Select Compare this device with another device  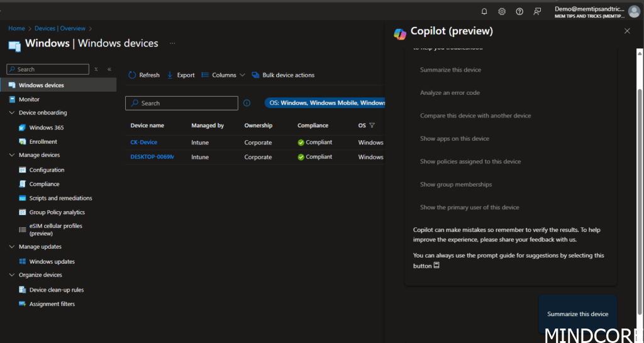pos(475,116)
